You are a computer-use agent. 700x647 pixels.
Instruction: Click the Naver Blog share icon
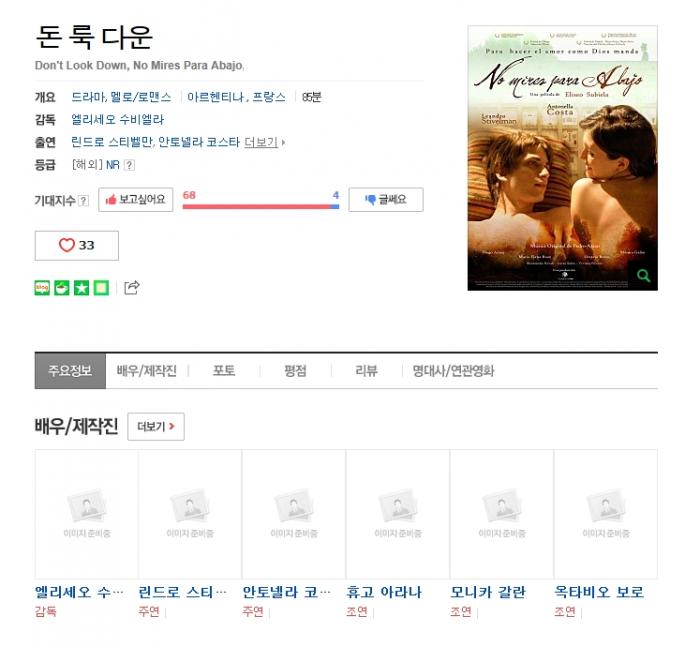(x=42, y=288)
